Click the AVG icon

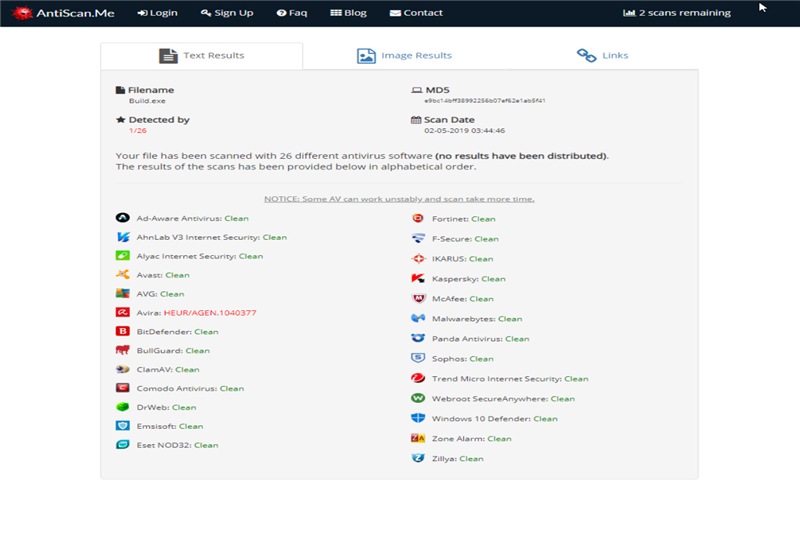coord(122,293)
